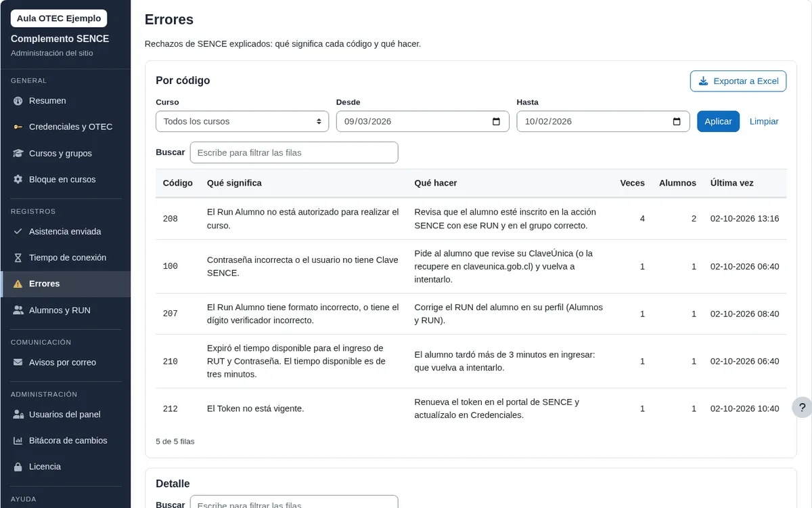Click the graduation cap icon for Cursos y grupos
This screenshot has height=508, width=812.
(18, 154)
